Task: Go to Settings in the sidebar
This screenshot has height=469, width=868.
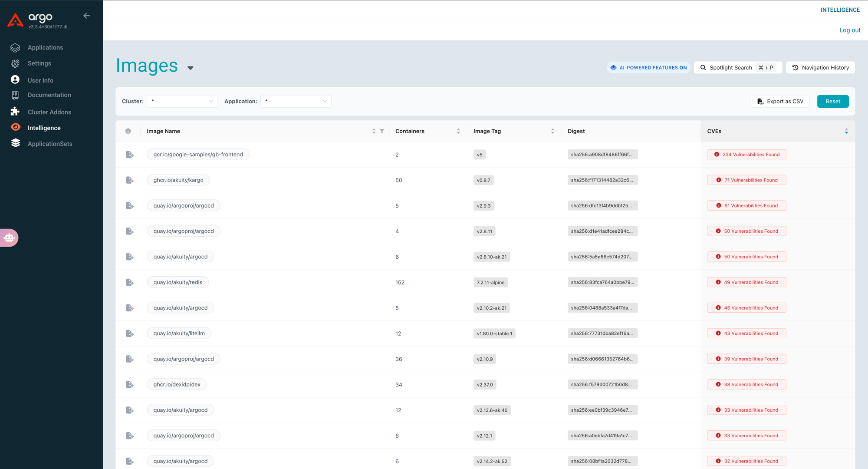Action: 39,63
